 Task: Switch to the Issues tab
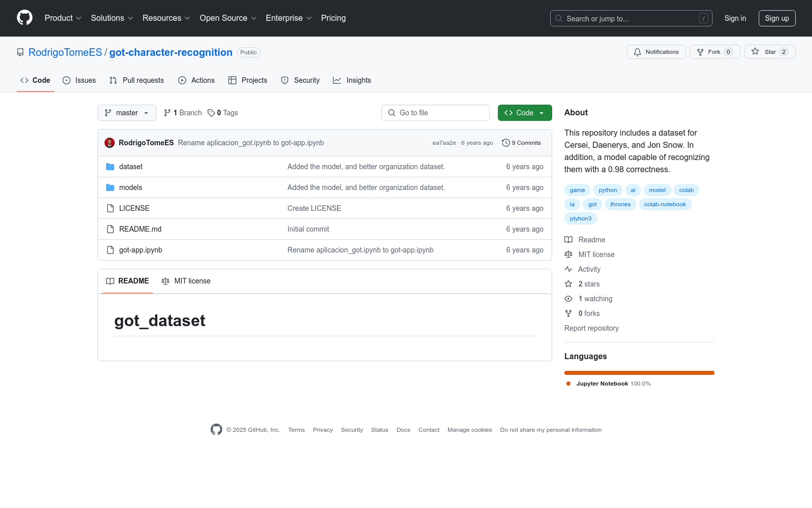(79, 80)
